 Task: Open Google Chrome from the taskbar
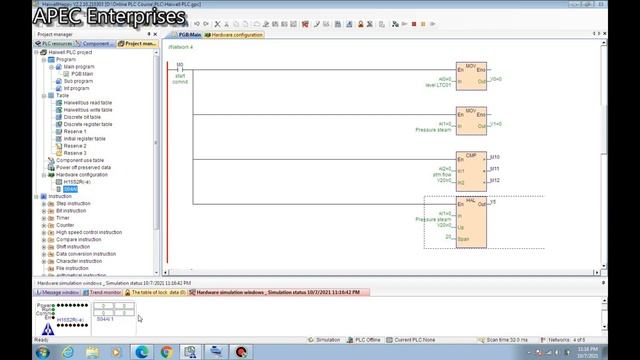coord(166,352)
